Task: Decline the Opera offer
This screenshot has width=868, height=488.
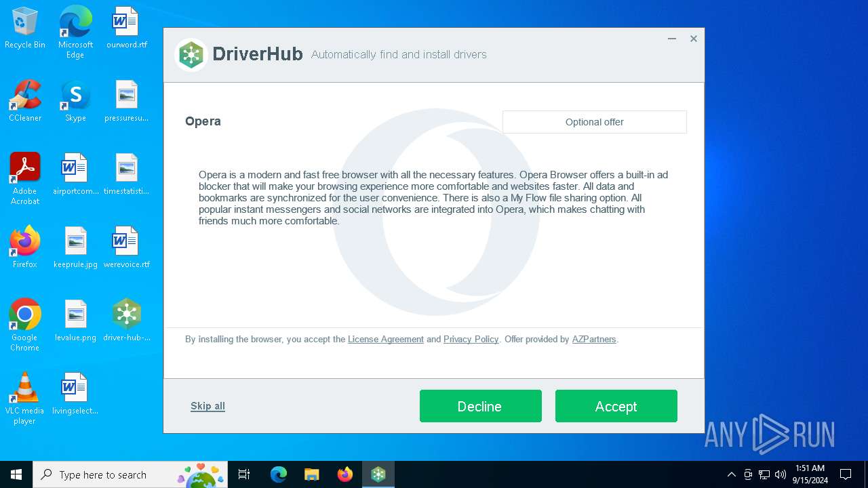Action: (480, 406)
